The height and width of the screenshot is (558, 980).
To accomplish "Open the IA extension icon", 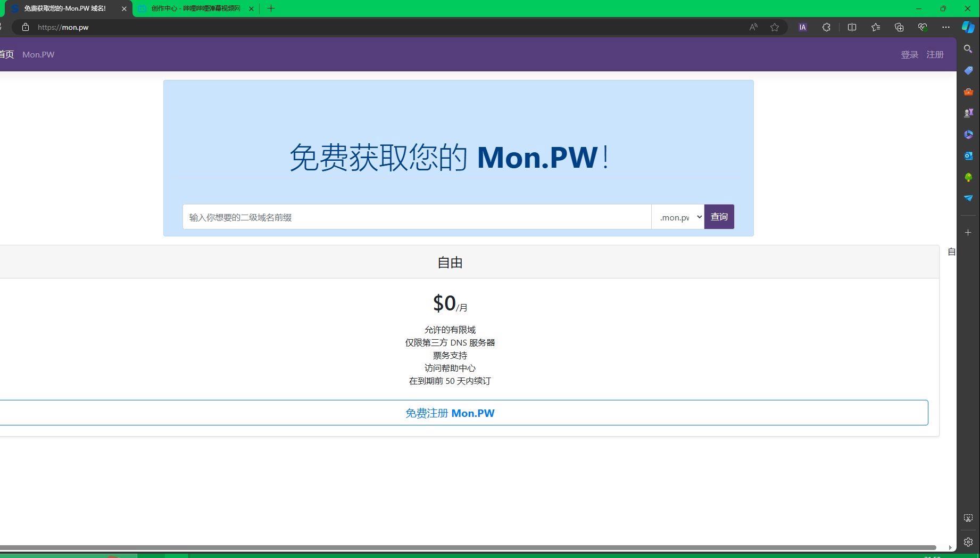I will click(803, 27).
